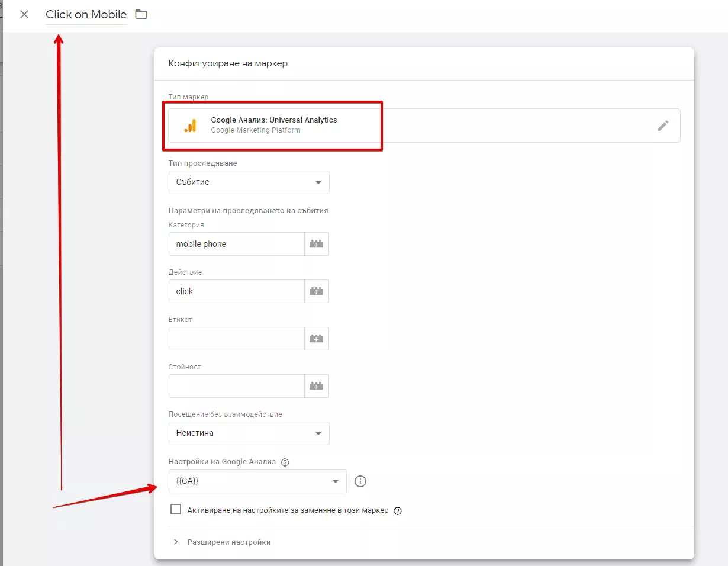Screen dimensions: 728x566
Task: Click the Категория field containing mobile phone
Action: pos(237,244)
